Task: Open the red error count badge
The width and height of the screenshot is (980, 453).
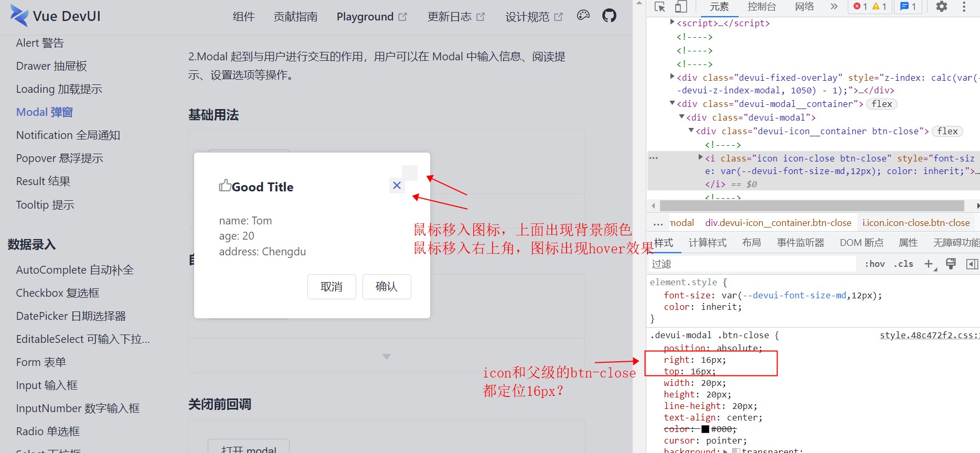Action: 860,7
